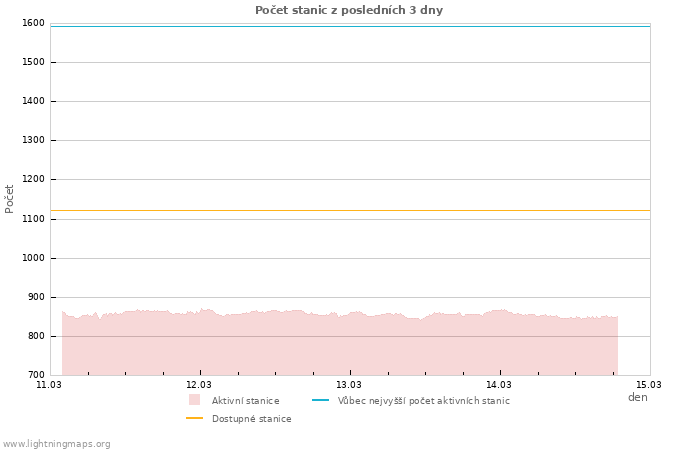The height and width of the screenshot is (450, 700).
Task: Click the 700 y-axis value
Action: pyautogui.click(x=35, y=375)
